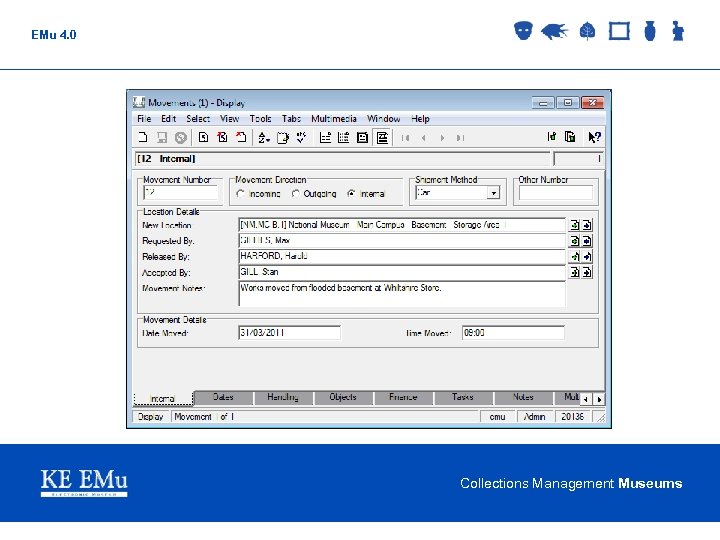Switch to the Handling tab
This screenshot has height=540, width=720.
tap(283, 397)
